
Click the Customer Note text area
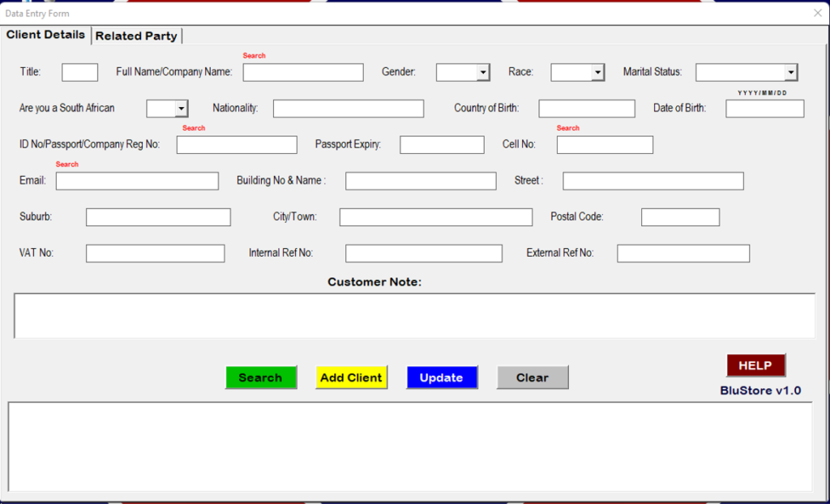(414, 315)
